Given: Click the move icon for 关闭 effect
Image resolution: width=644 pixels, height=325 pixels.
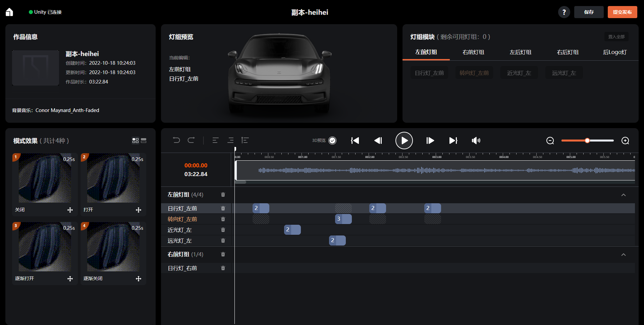Looking at the screenshot, I should tap(70, 210).
